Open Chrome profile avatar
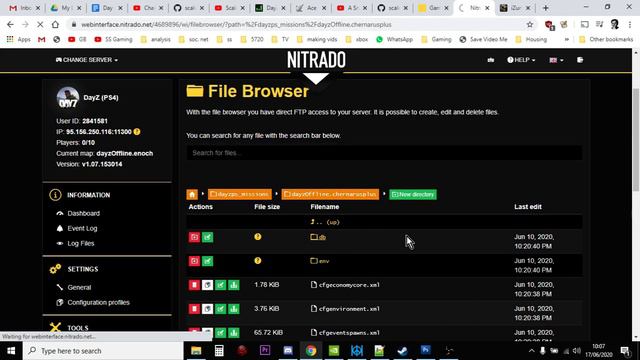Screen dimensions: 640x360 [615, 24]
